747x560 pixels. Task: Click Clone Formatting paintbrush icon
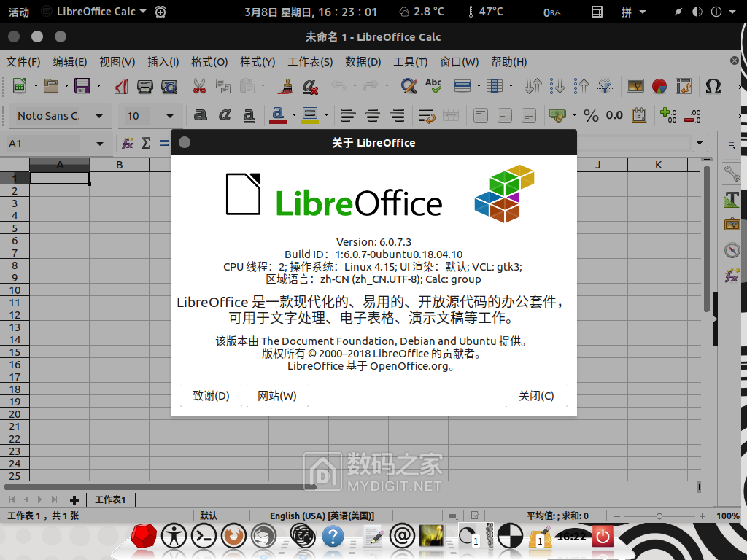point(286,86)
